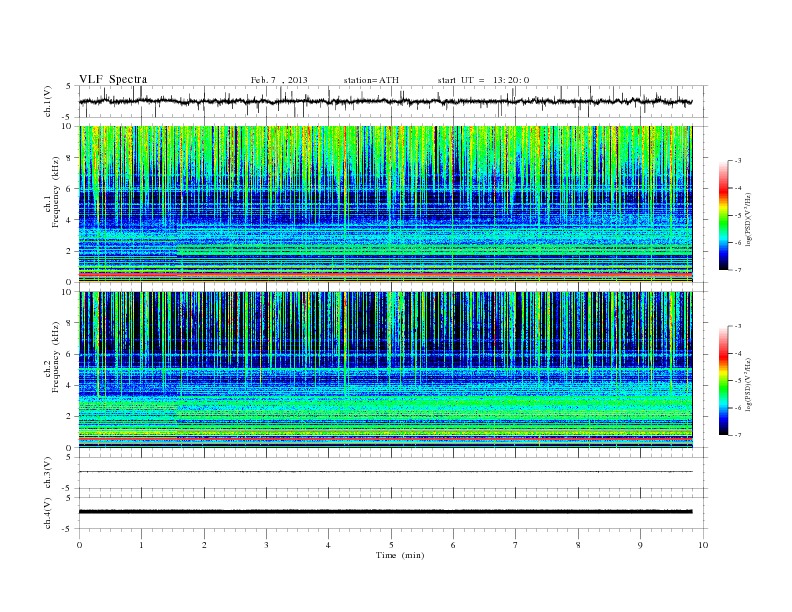Click the Time (min) axis label
This screenshot has height=612, width=792.
[x=400, y=555]
